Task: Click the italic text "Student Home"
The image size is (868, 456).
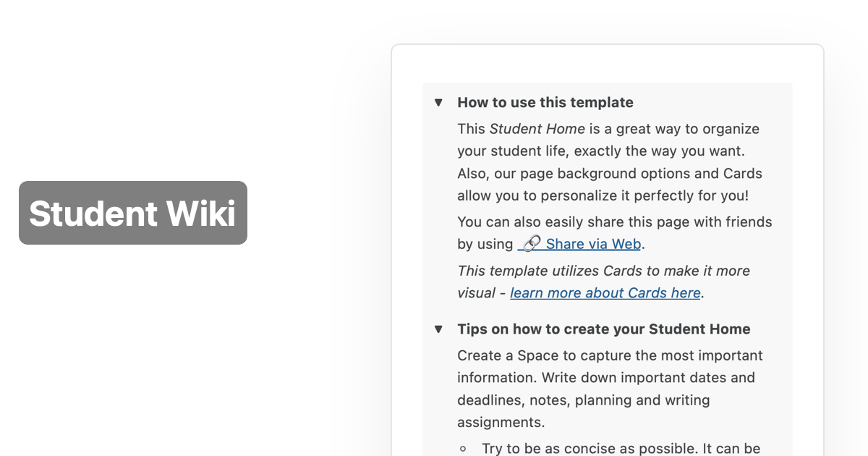Action: [537, 128]
